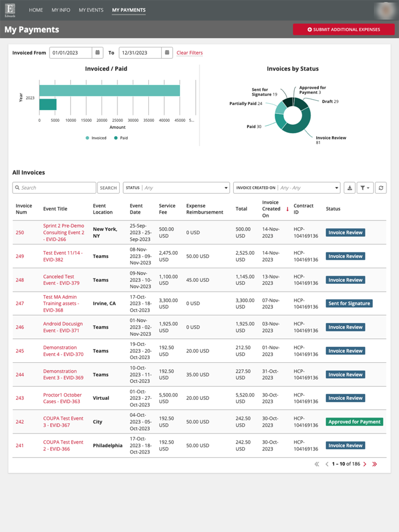Image resolution: width=399 pixels, height=532 pixels.
Task: Open the To date calendar picker
Action: [165, 52]
